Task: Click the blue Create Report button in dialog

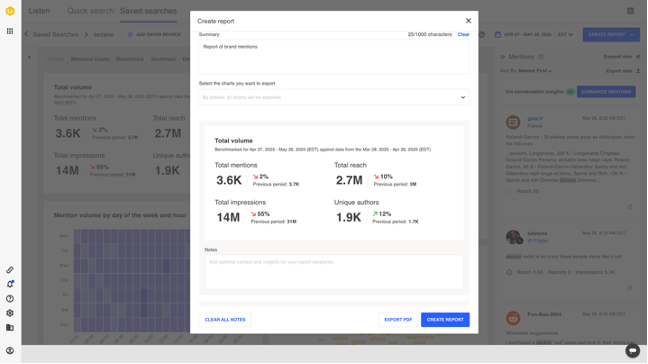Action: coord(445,319)
